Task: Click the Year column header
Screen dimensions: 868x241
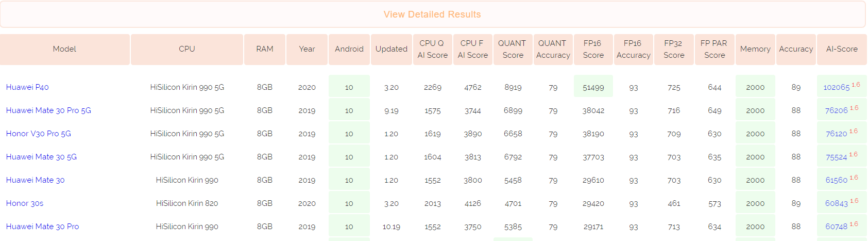Action: [307, 49]
